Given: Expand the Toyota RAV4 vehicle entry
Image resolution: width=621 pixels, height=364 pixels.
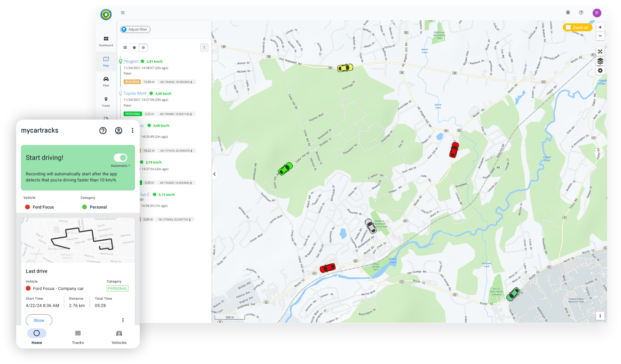Looking at the screenshot, I should [x=135, y=93].
